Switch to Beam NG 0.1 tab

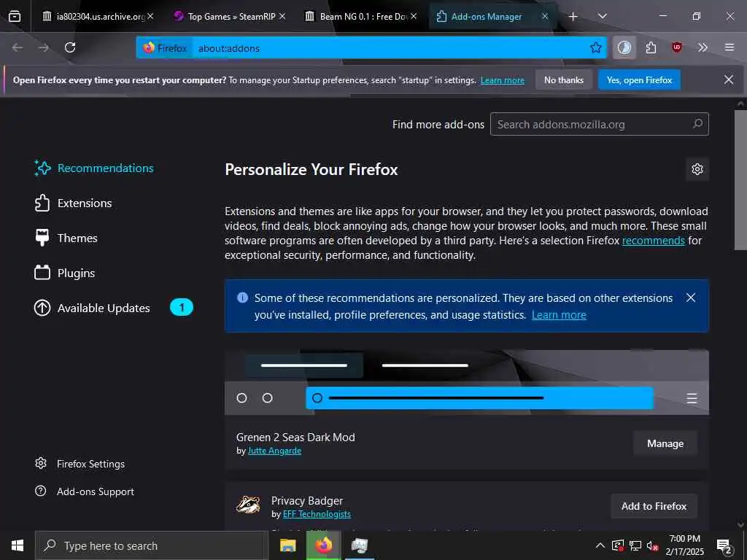click(360, 17)
